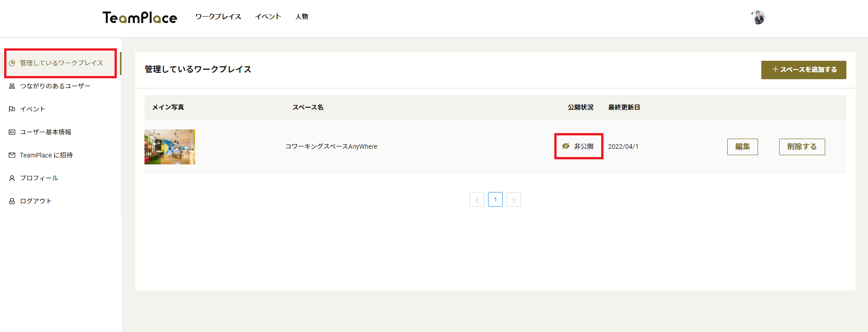This screenshot has width=868, height=332.
Task: Click the ID card icon beside ユーザー基本情報
Action: pos(12,132)
